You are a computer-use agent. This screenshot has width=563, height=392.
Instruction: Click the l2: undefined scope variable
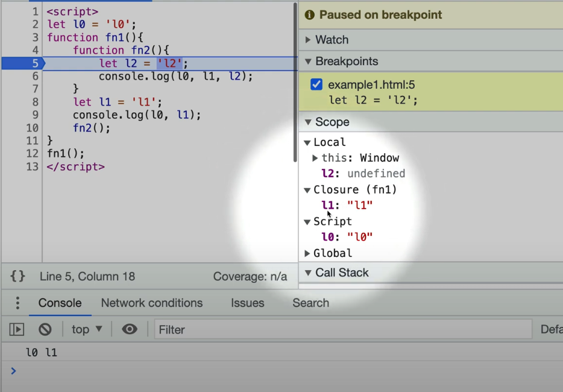pos(363,174)
